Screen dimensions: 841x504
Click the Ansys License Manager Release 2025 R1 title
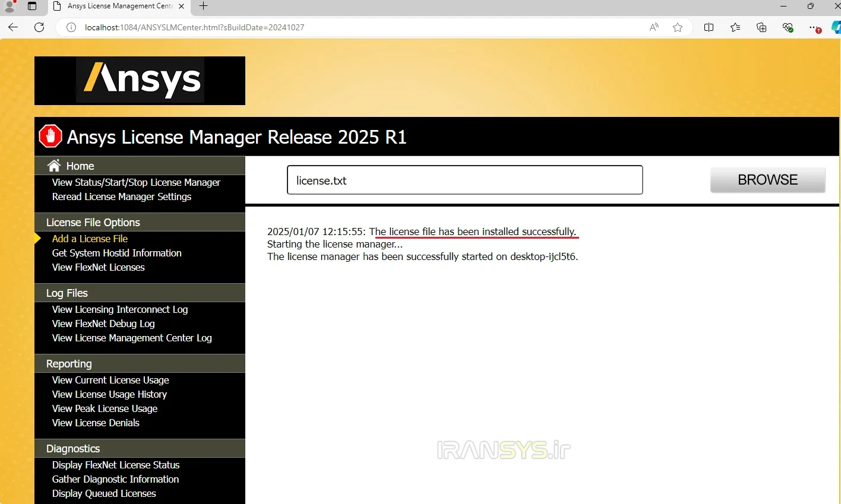point(236,137)
